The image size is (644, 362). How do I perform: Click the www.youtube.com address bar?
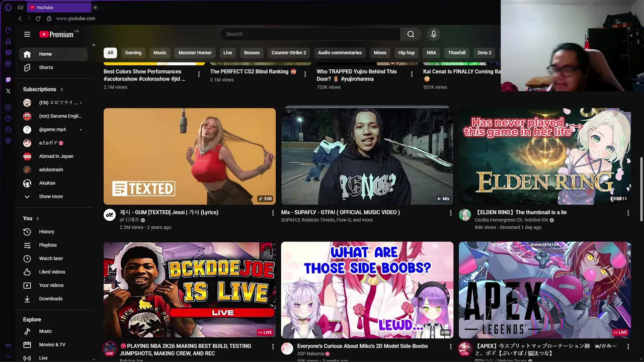tap(75, 19)
